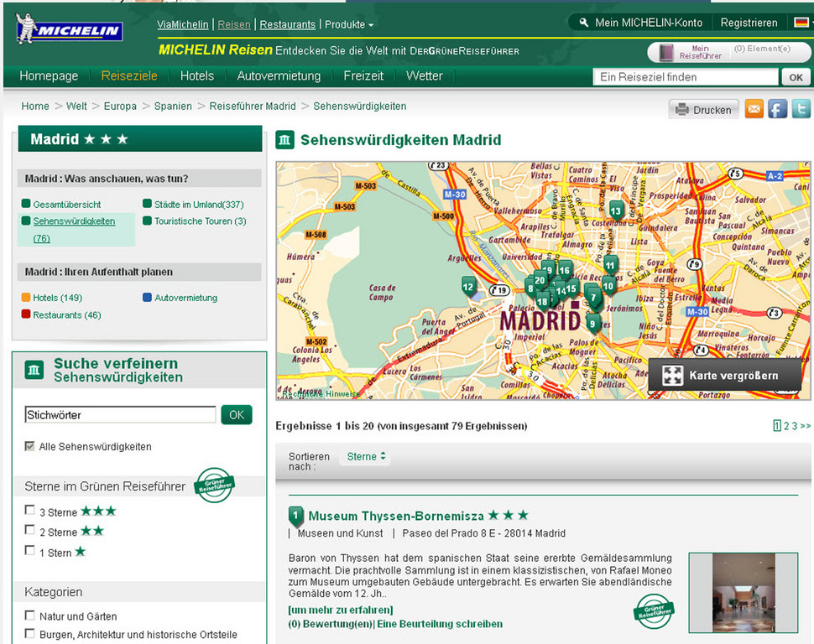
Task: Open the Sterne sort dropdown
Action: pyautogui.click(x=366, y=457)
